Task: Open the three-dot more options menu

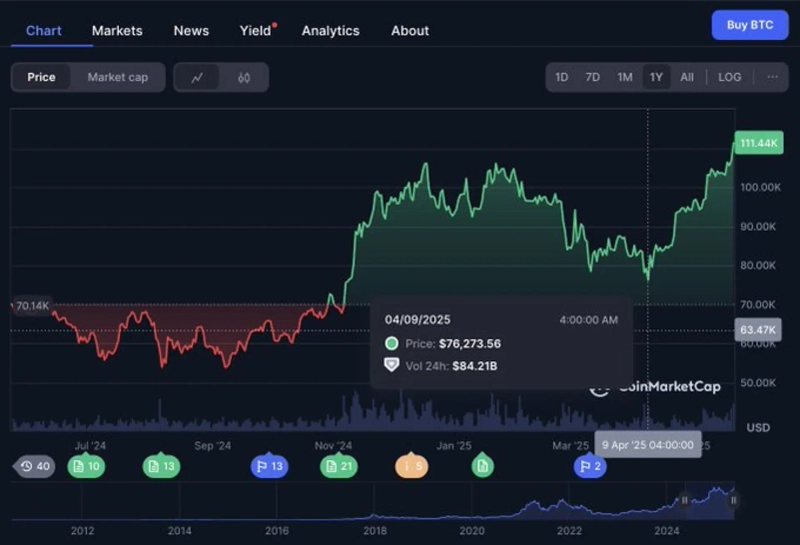Action: 771,77
